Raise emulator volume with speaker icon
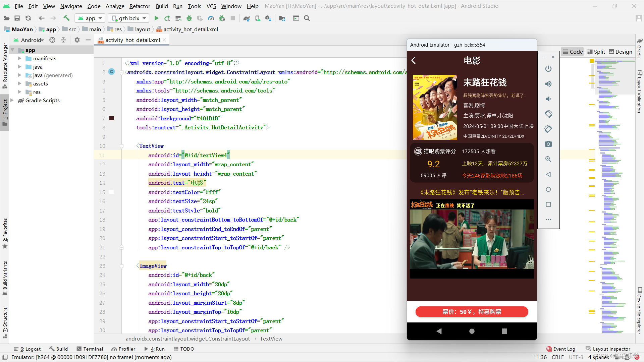644x362 pixels. [548, 84]
